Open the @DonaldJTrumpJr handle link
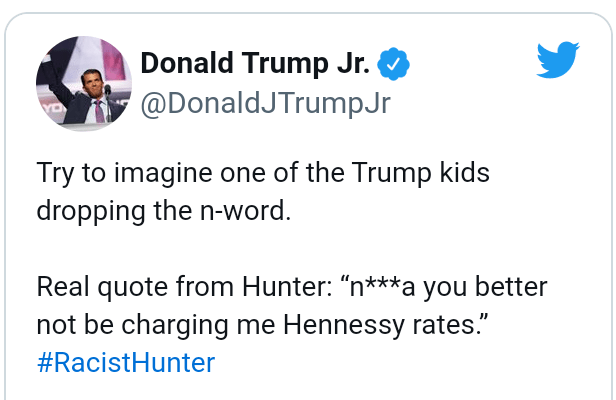Viewport: 616px width, 400px height. coord(265,103)
